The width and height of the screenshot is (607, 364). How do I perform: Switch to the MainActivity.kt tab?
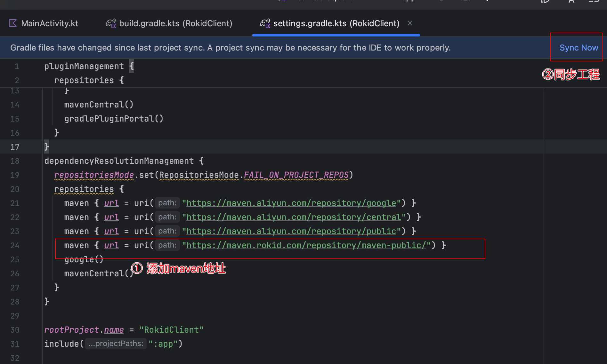(x=49, y=23)
